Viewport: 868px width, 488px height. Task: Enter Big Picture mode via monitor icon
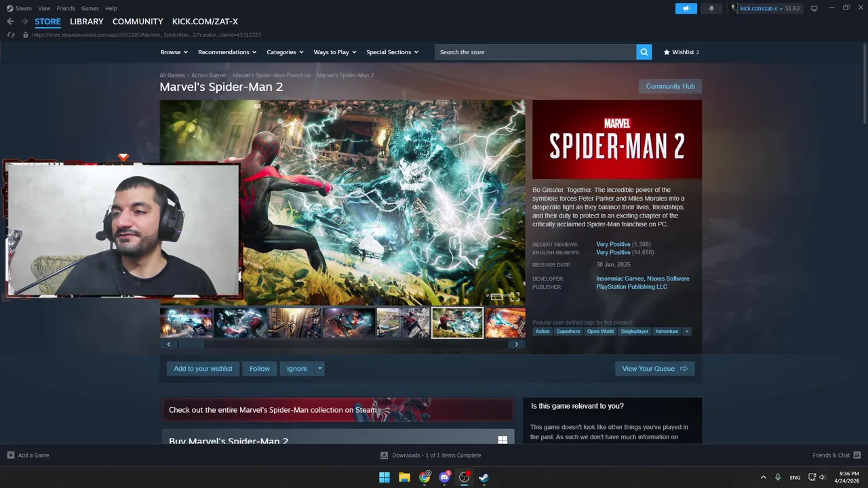pyautogui.click(x=814, y=8)
